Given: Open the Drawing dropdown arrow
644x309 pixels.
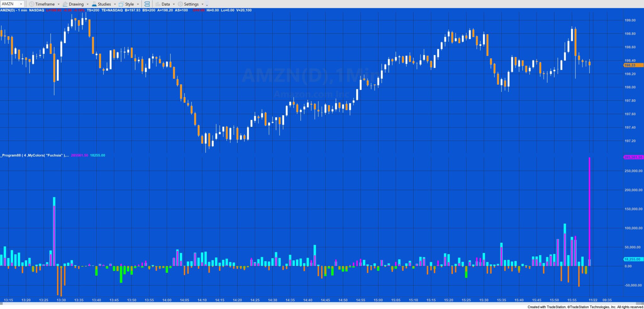Looking at the screenshot, I should coord(87,4).
